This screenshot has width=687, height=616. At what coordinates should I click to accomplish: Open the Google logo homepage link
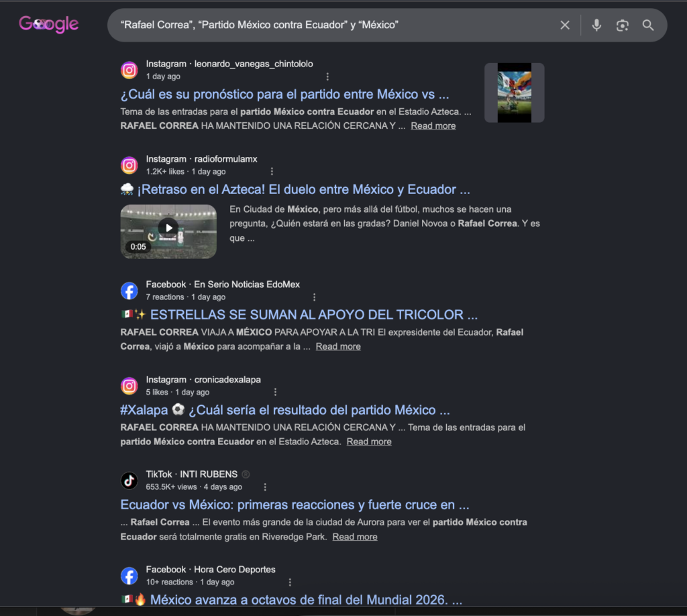coord(48,25)
